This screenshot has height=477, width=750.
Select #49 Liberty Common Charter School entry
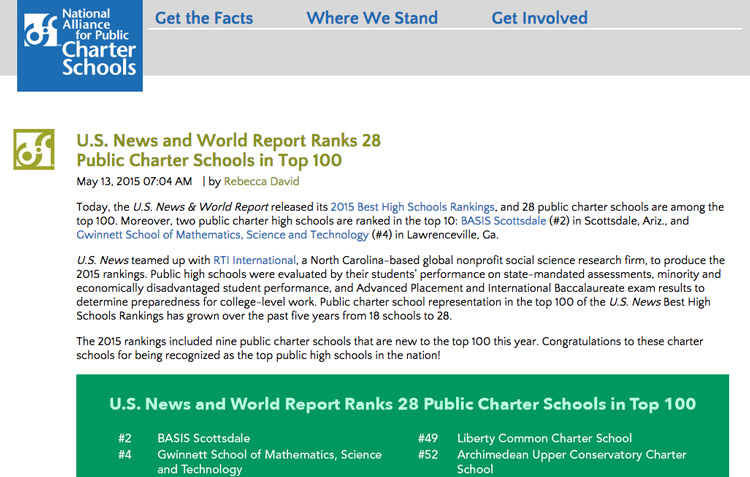[525, 438]
